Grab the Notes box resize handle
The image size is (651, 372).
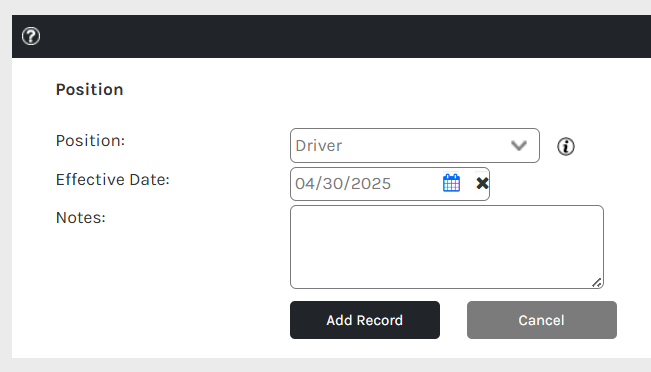coord(597,282)
